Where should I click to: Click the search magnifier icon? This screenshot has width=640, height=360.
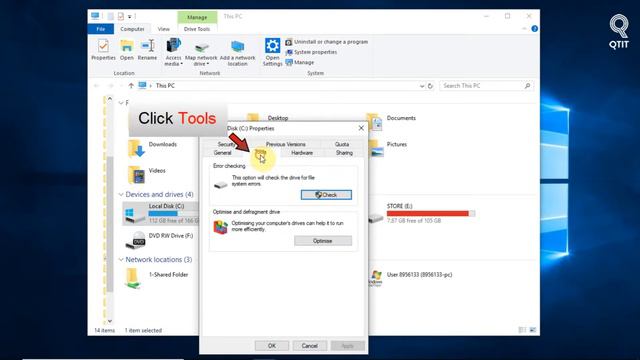point(527,86)
